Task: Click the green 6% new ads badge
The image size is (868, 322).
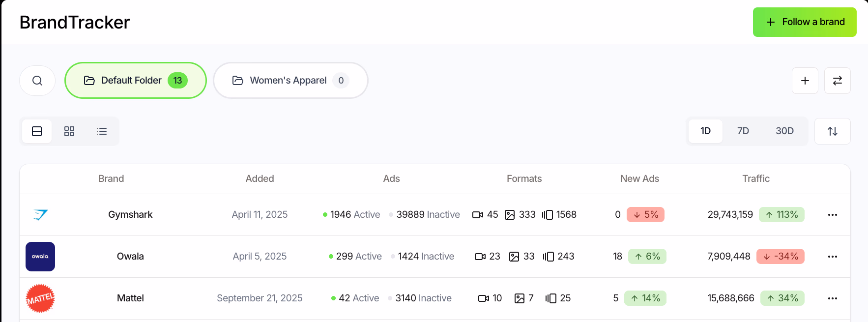Action: 647,257
